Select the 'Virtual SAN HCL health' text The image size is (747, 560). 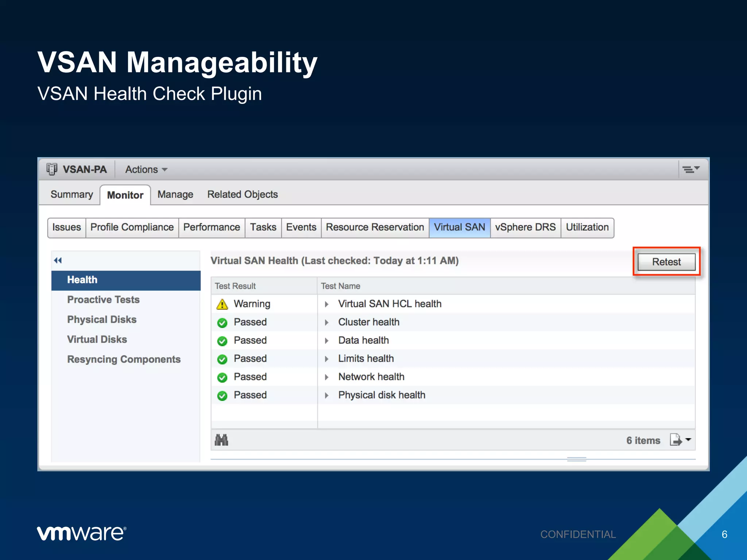[390, 304]
